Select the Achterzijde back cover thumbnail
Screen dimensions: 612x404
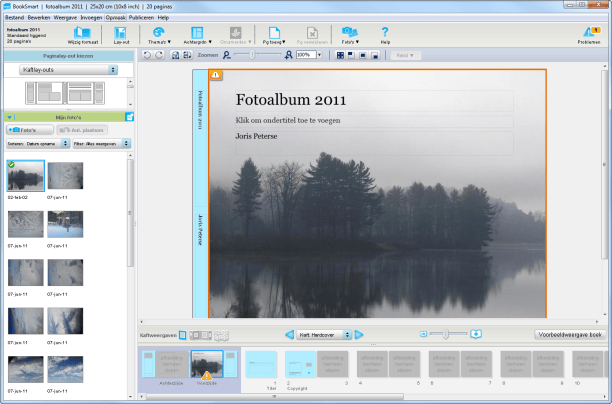(171, 364)
